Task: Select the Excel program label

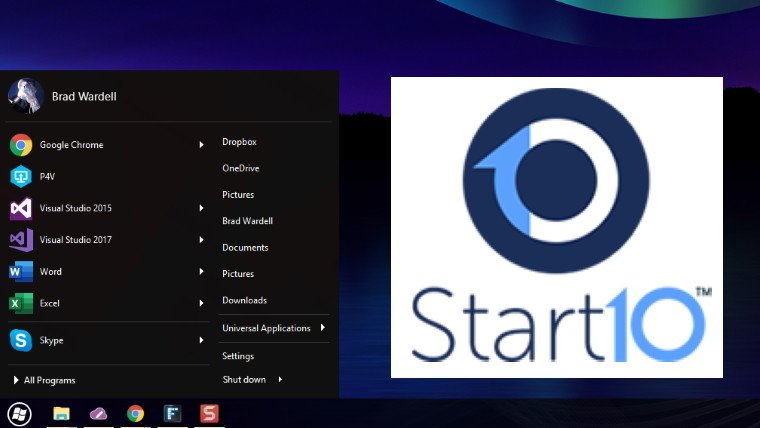Action: pos(49,303)
